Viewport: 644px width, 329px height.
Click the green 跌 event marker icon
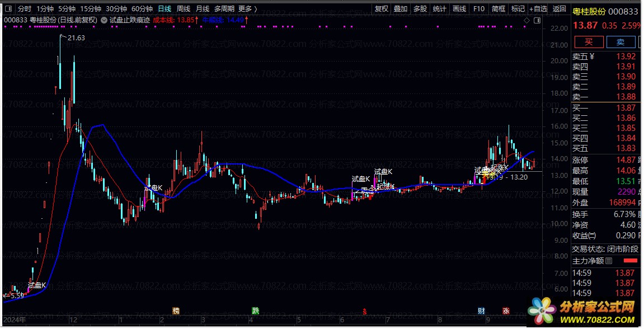(x=256, y=311)
